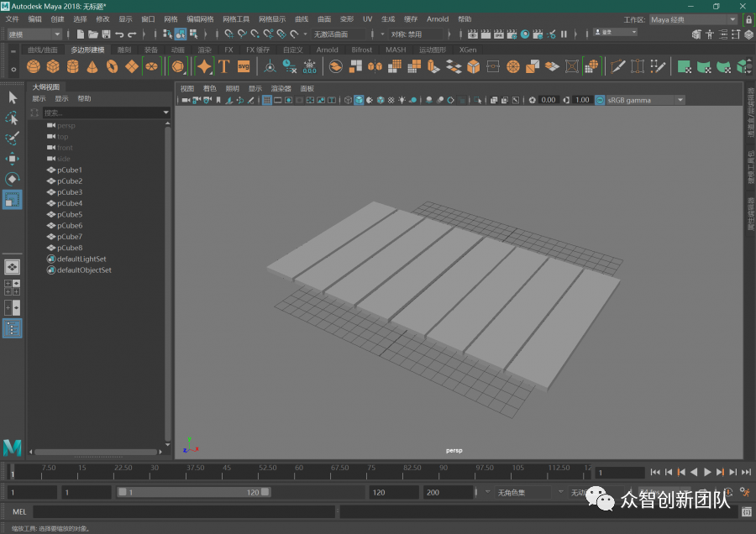Save the scene with the floppy disk icon
Viewport: 756px width, 534px height.
[106, 34]
